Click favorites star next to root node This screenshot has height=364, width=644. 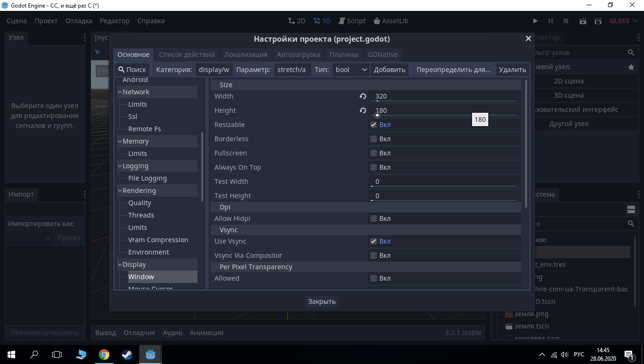631,67
